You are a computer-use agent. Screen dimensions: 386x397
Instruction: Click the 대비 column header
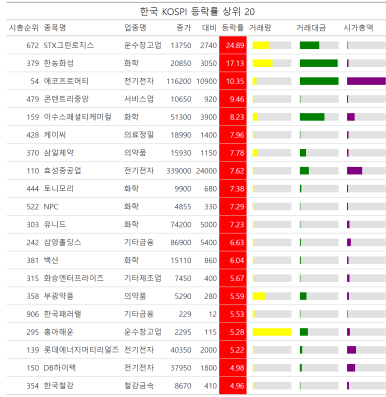pyautogui.click(x=209, y=28)
